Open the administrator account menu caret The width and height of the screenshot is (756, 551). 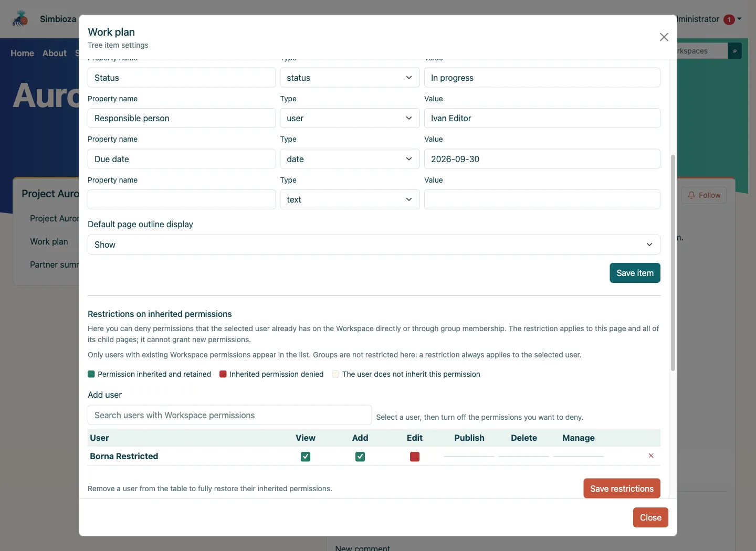739,19
